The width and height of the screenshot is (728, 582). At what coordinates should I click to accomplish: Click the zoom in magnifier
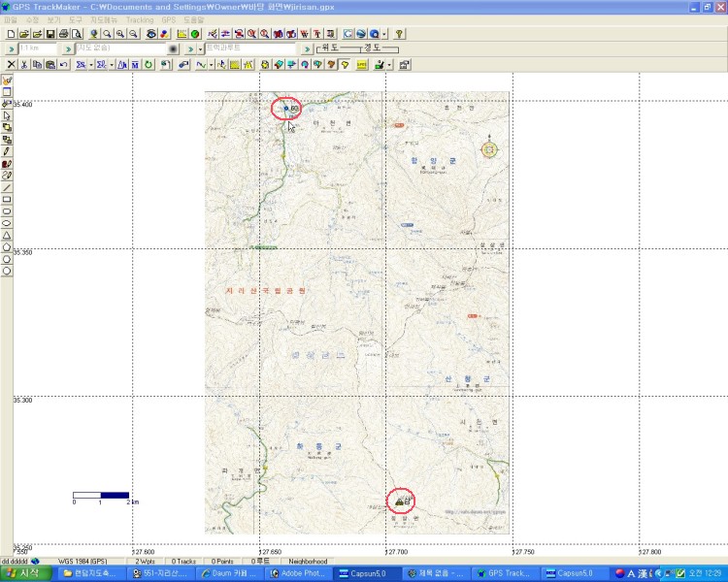click(120, 34)
